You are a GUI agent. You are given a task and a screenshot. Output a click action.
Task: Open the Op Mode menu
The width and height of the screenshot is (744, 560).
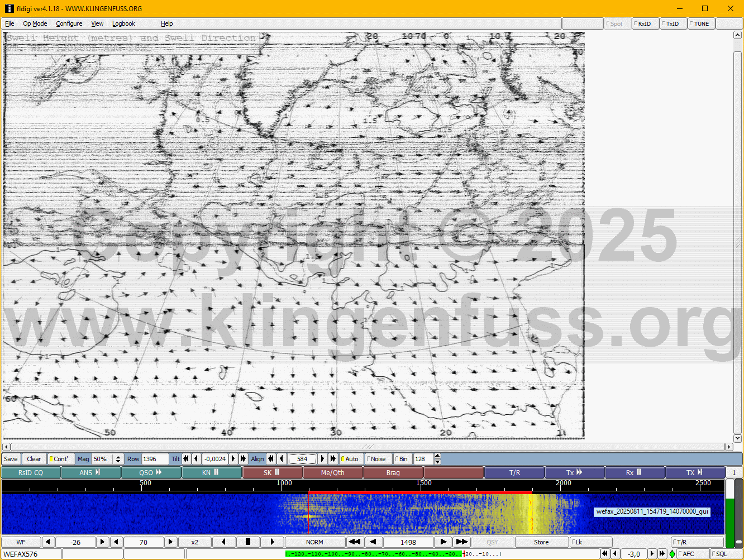click(35, 23)
